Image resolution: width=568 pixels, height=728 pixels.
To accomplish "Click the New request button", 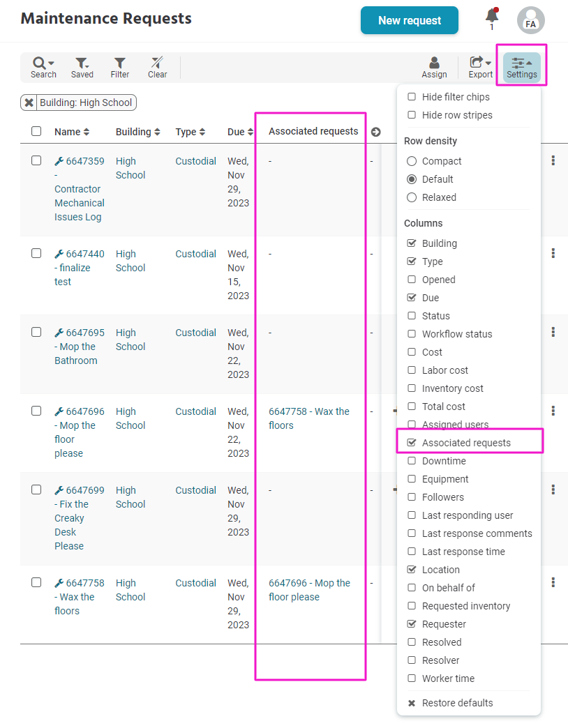I will click(410, 20).
